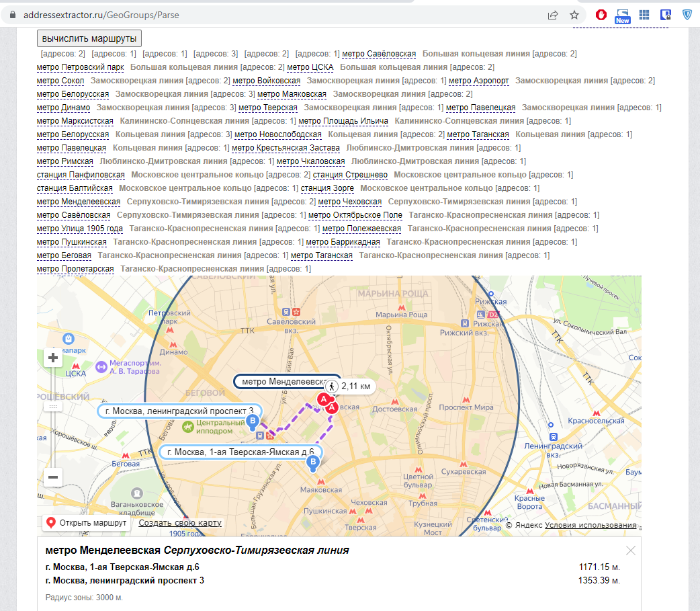
Task: Click the Цветной бульвар metro icon
Action: click(419, 469)
